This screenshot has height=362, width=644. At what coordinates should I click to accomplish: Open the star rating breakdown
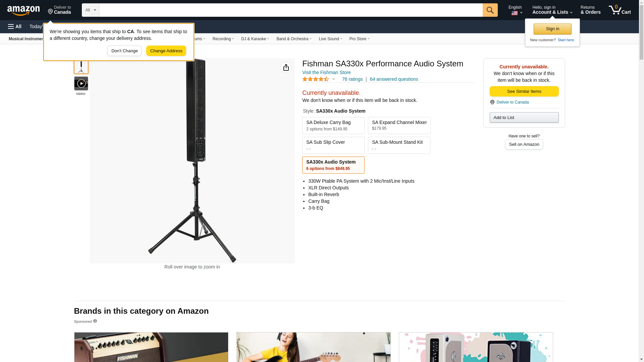[x=319, y=79]
